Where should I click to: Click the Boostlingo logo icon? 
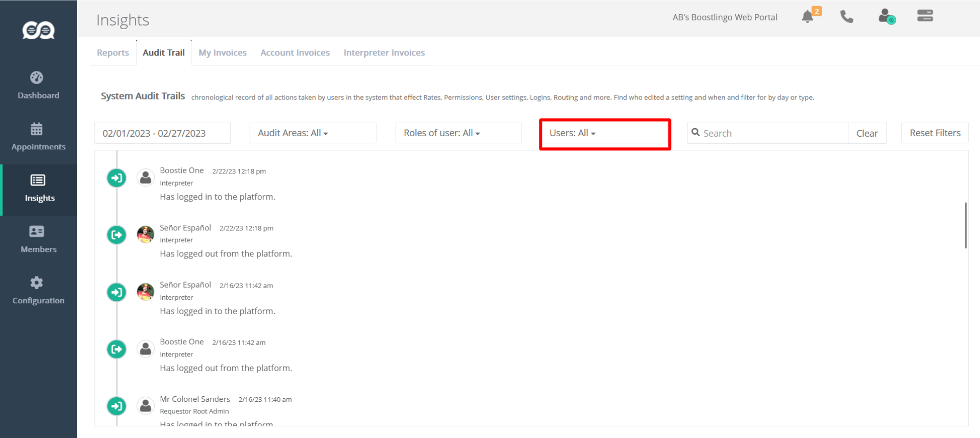(x=38, y=30)
